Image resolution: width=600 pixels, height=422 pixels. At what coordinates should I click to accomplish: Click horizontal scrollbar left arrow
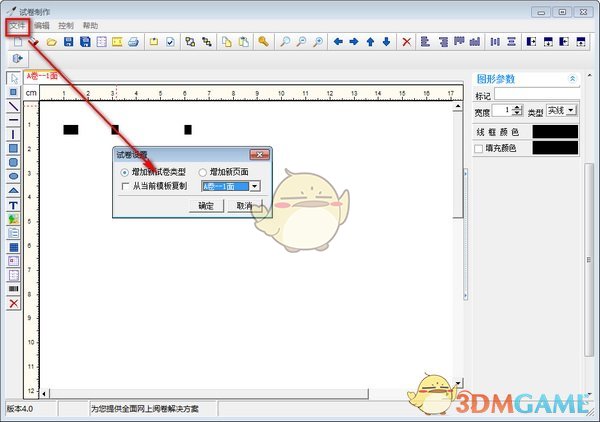[44, 393]
